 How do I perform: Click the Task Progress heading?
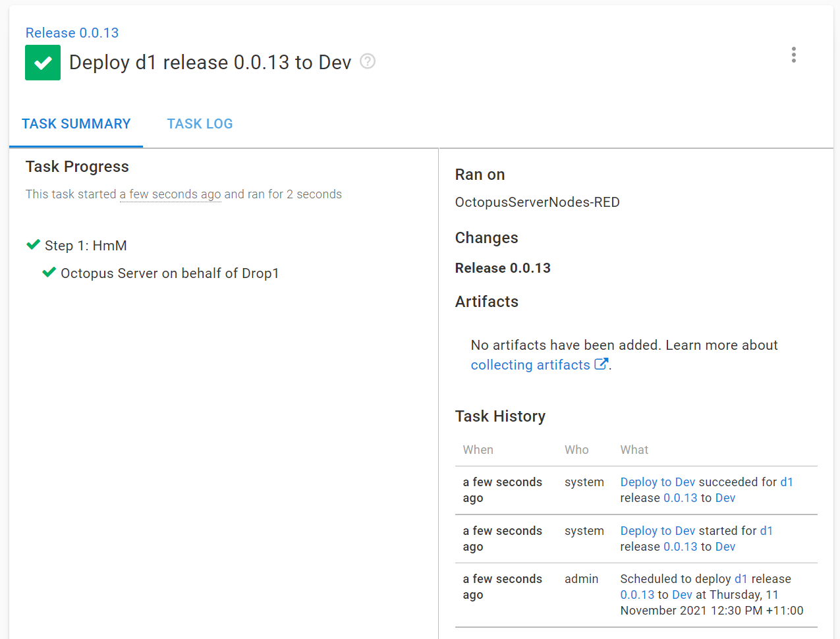click(x=77, y=167)
